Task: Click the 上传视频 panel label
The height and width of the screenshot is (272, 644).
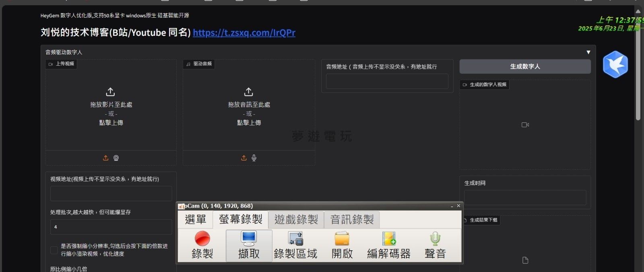Action: (61, 64)
